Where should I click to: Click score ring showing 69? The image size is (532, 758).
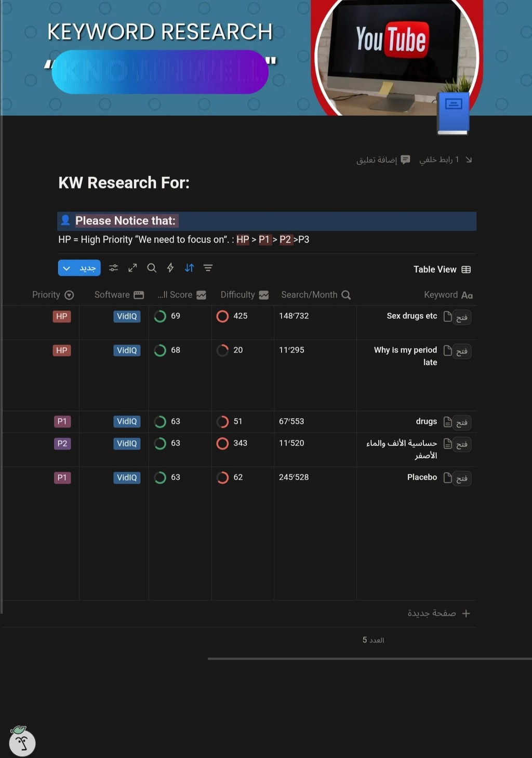coord(160,316)
